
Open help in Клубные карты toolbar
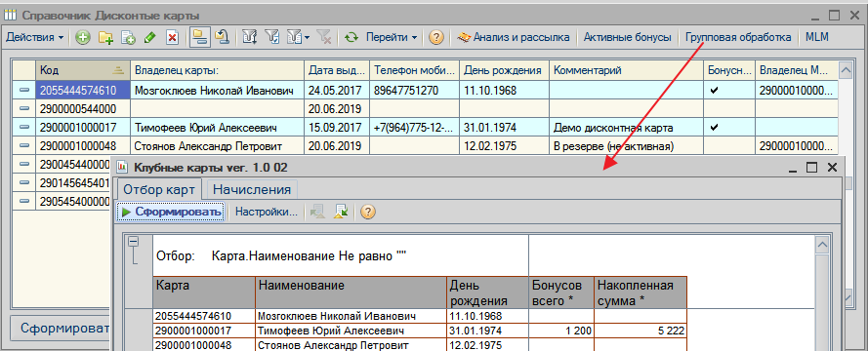coord(367,212)
